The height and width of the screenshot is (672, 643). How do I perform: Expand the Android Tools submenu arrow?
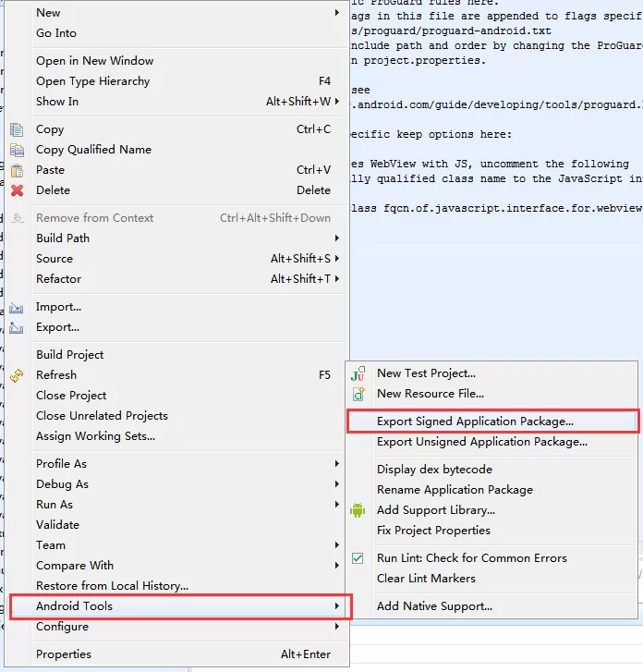coord(337,606)
